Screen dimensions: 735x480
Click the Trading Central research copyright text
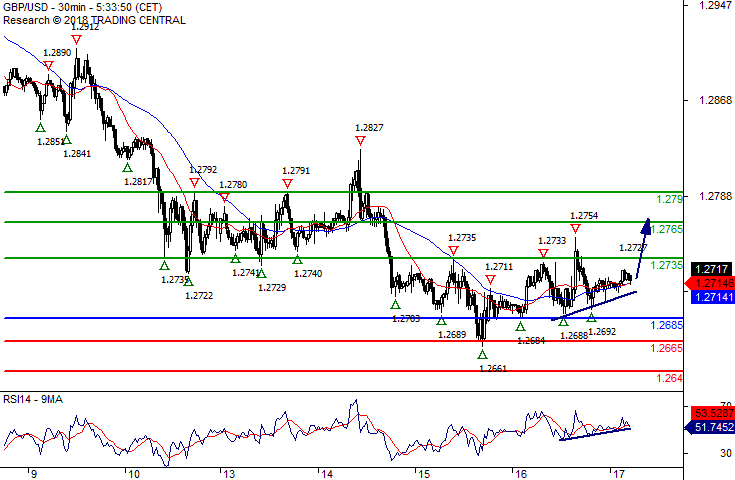93,19
